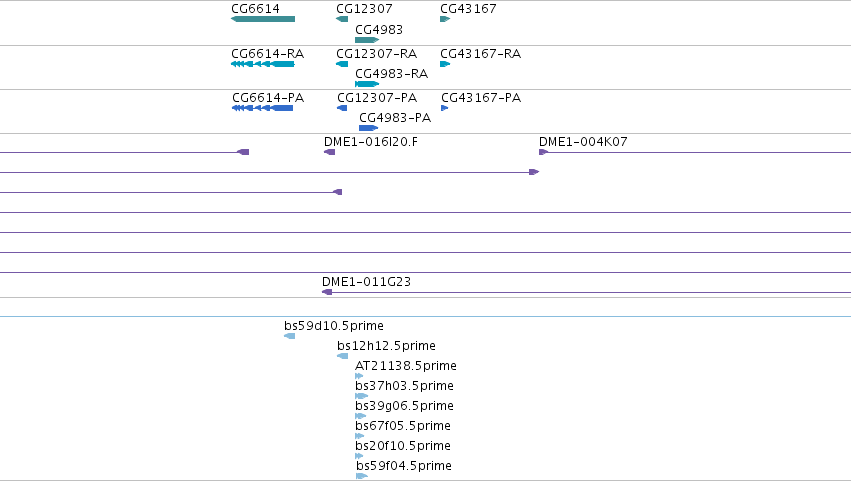
Task: Open the CG43167-RA transcript label
Action: coord(480,54)
